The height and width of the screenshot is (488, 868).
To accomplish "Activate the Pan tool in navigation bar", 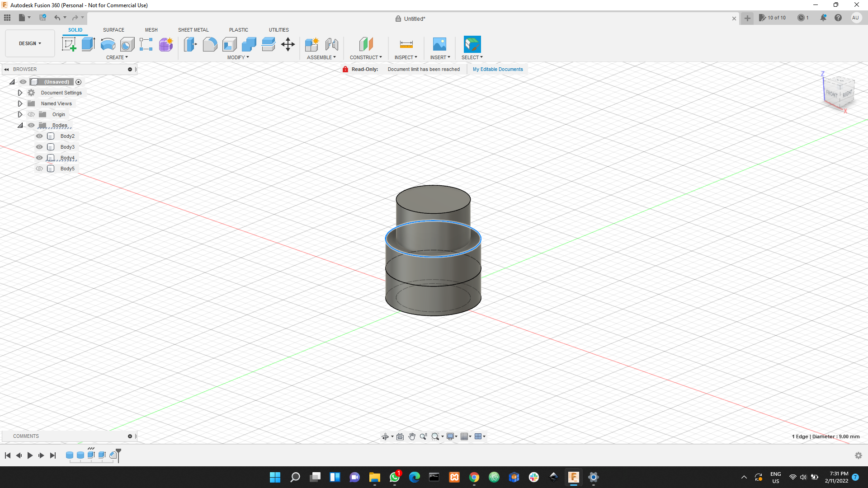I will [411, 436].
